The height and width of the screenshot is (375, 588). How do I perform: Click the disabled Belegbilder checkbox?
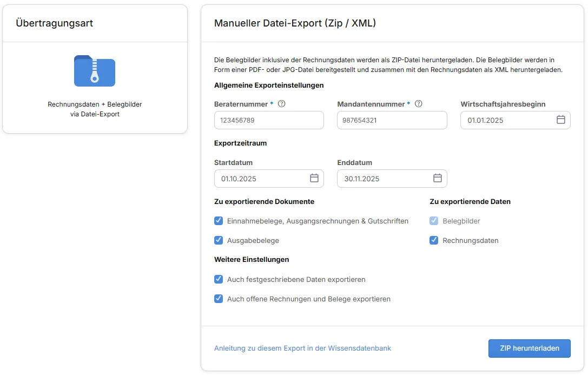click(434, 221)
